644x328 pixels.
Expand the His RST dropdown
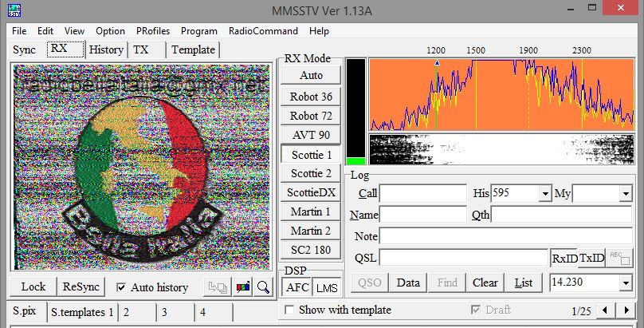pos(545,193)
